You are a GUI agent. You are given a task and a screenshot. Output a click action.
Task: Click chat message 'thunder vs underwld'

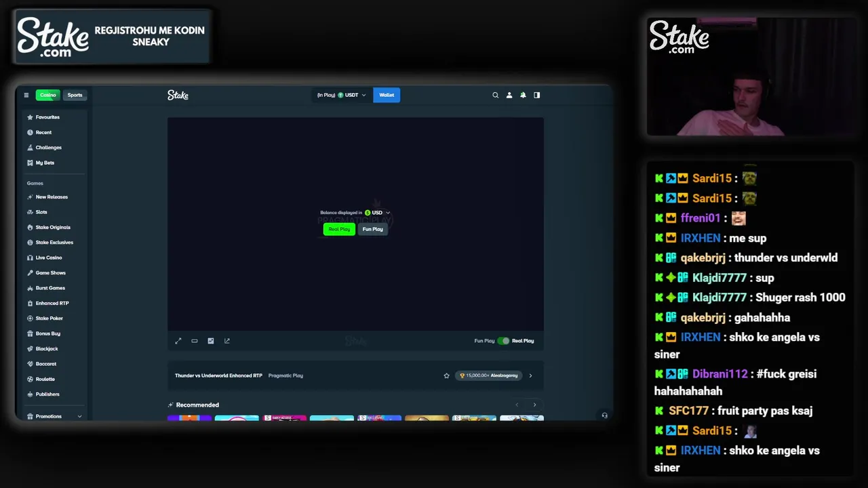click(x=786, y=258)
